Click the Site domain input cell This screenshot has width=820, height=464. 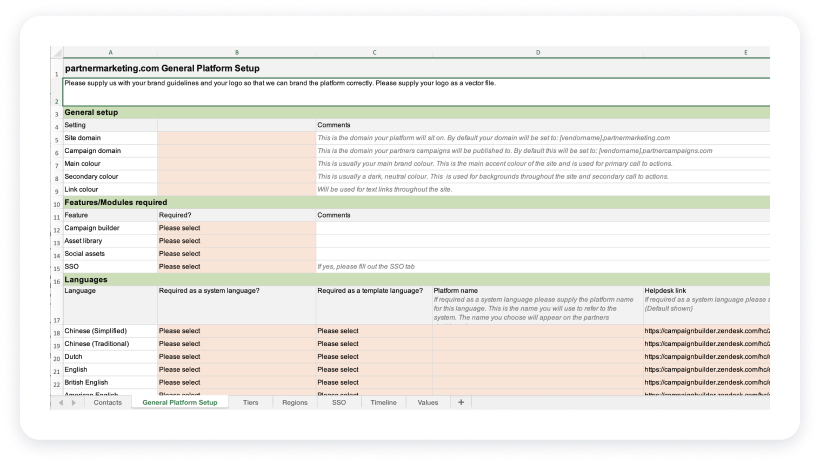[236, 137]
